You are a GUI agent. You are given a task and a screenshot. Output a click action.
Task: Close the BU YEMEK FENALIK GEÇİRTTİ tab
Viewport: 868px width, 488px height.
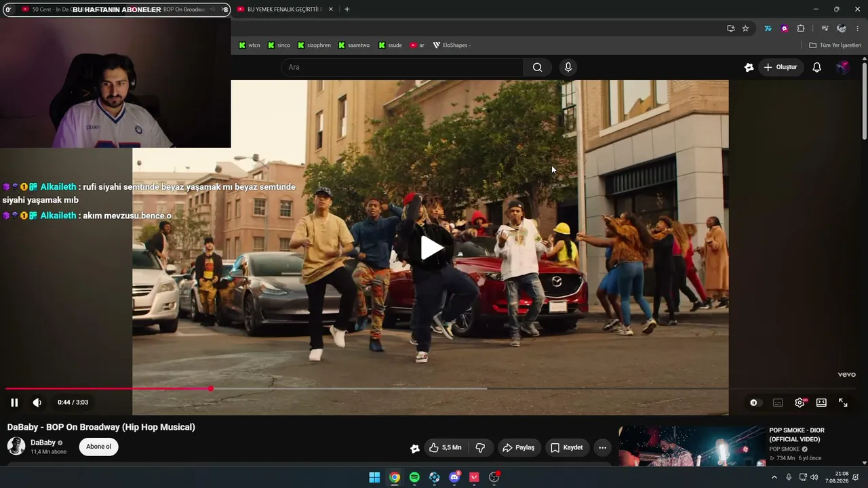[x=331, y=9]
